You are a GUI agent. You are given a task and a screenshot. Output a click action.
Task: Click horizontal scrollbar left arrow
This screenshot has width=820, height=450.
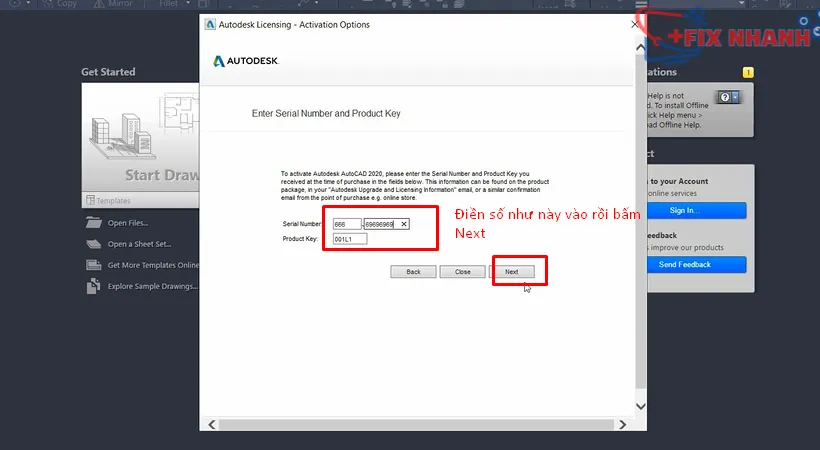[x=212, y=424]
